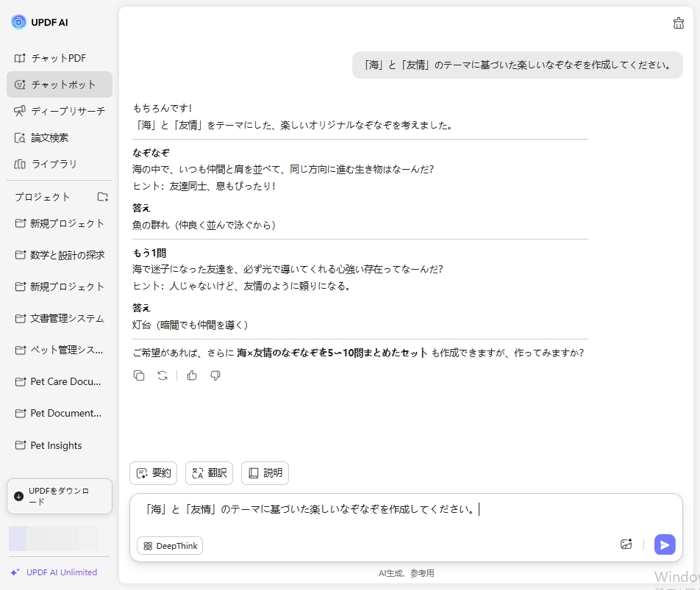This screenshot has width=700, height=590.
Task: Open the ペット管理シス... project
Action: [x=60, y=350]
